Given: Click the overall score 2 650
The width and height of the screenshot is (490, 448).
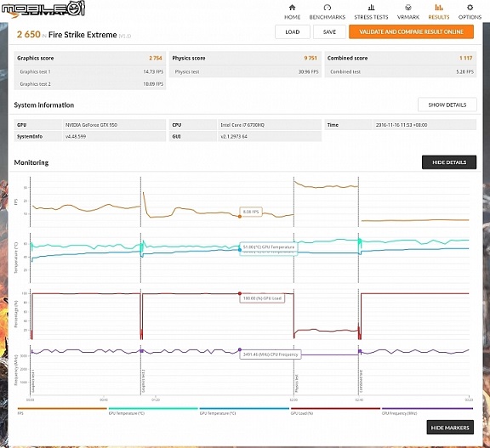Looking at the screenshot, I should [28, 34].
